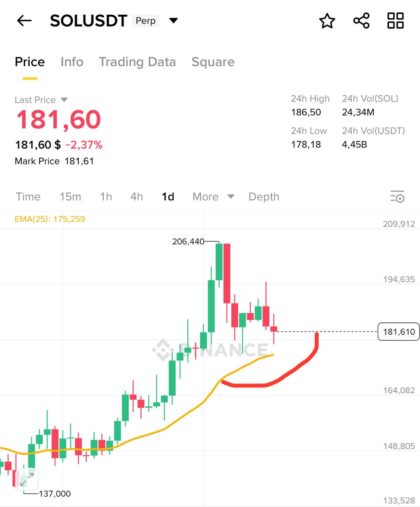Select the 15m timeframe
This screenshot has height=507, width=420.
tap(70, 197)
